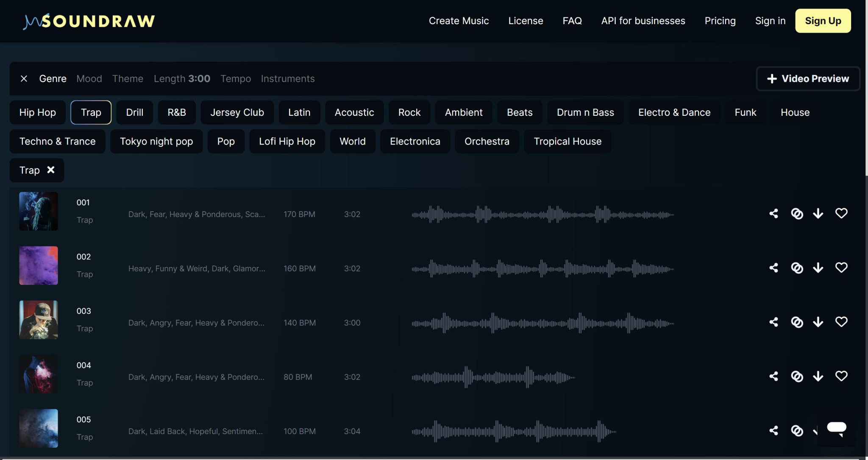Share track 001
This screenshot has width=868, height=460.
(773, 214)
